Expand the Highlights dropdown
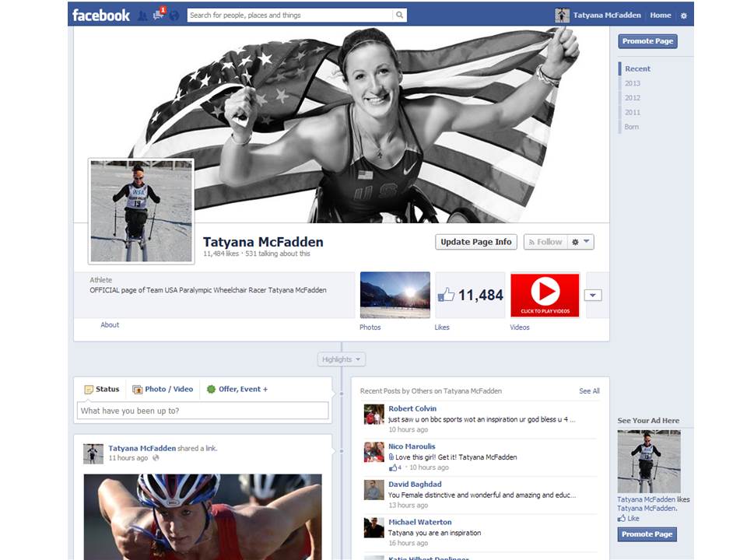Viewport: 747px width, 560px height. click(340, 359)
